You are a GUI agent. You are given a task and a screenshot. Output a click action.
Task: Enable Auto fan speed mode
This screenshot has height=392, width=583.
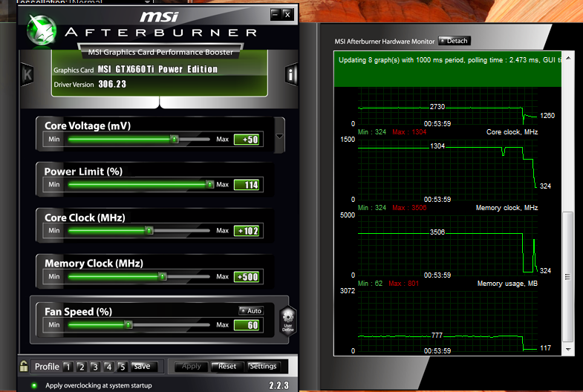coord(251,310)
